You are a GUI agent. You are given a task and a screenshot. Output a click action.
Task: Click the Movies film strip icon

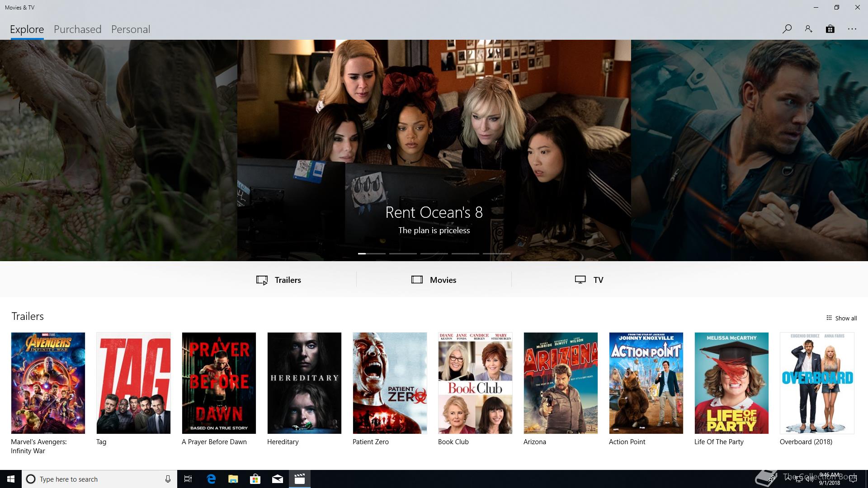(x=417, y=280)
